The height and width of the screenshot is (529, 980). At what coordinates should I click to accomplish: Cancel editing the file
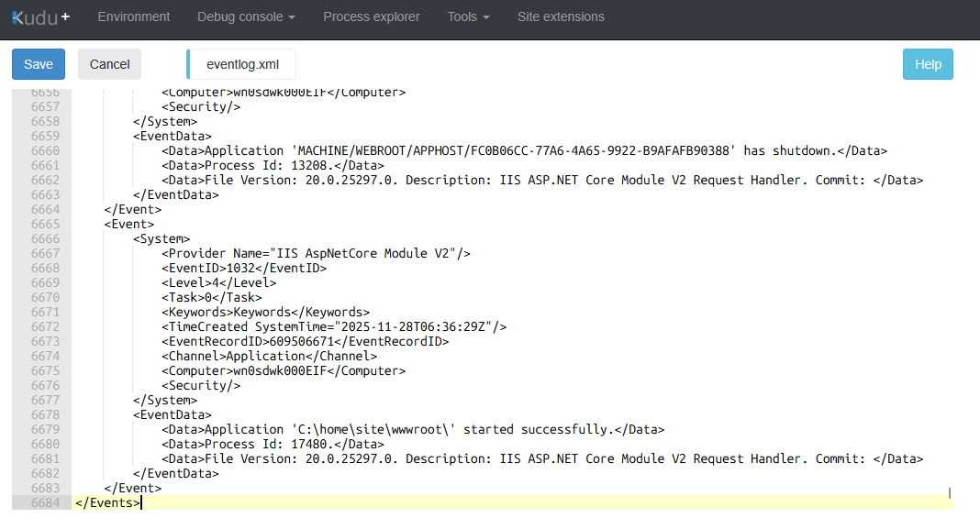click(x=109, y=64)
